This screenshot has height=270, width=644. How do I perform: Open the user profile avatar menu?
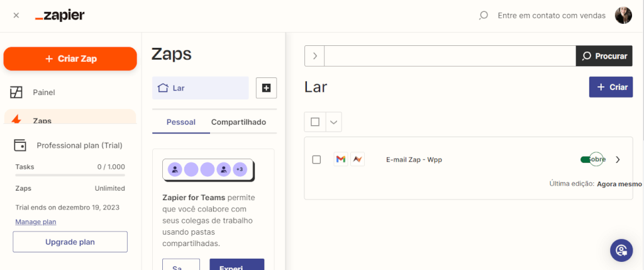623,16
